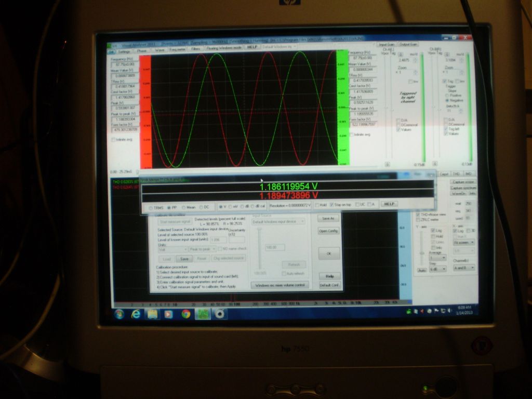
Task: Adjust the Ch A Vpos vertical slider
Action: click(x=387, y=109)
